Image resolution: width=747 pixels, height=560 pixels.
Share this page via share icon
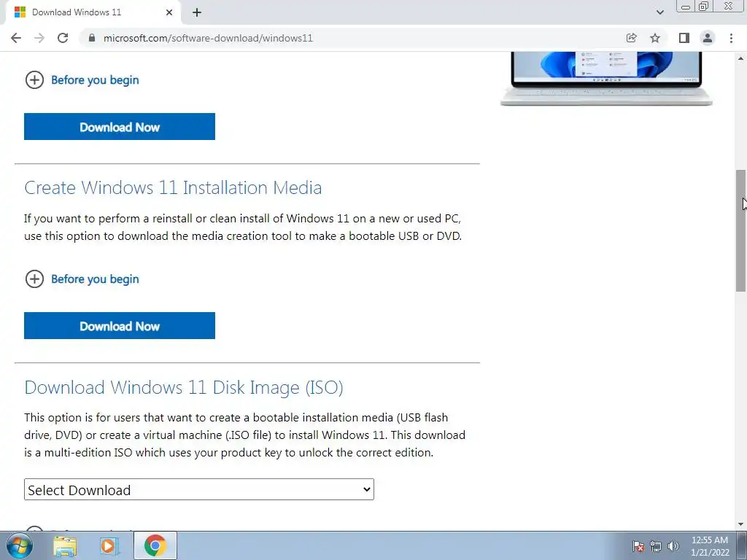point(631,38)
